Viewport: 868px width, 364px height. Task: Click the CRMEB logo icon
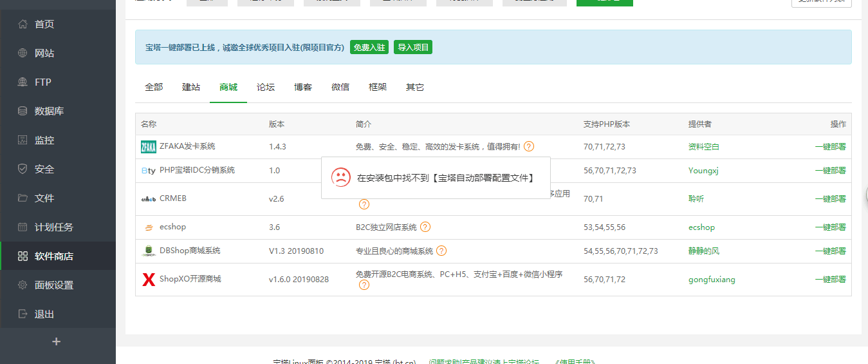point(149,199)
